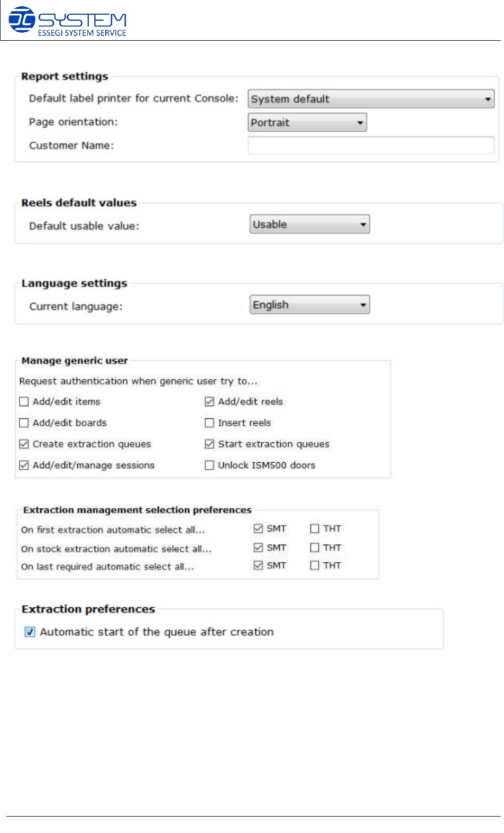
Task: Open the default label printer dropdown
Action: tap(371, 99)
